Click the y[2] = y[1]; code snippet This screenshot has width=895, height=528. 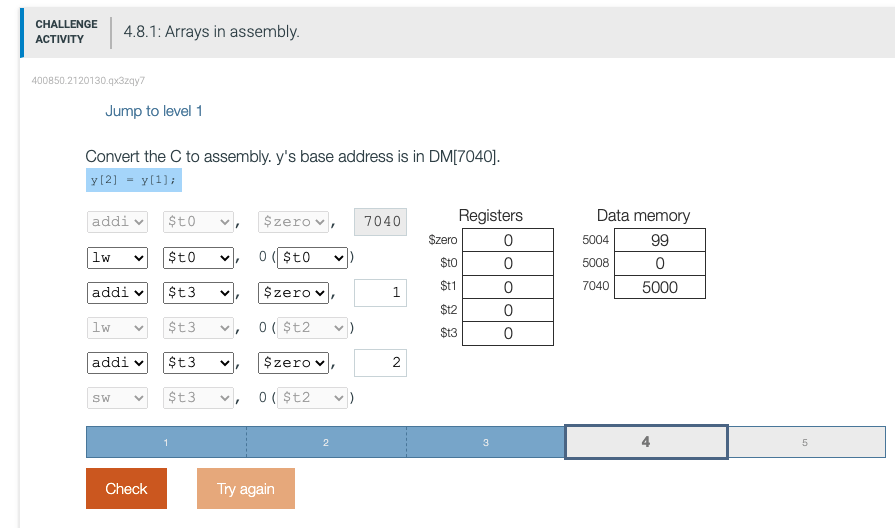(x=134, y=180)
